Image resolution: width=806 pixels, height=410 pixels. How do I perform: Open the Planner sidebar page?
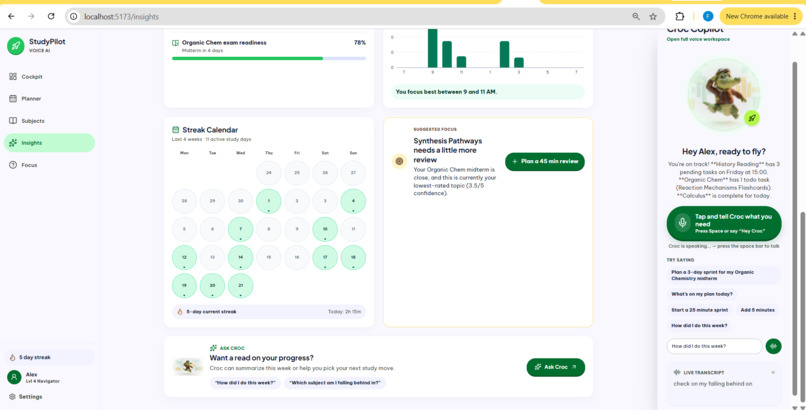(x=49, y=99)
